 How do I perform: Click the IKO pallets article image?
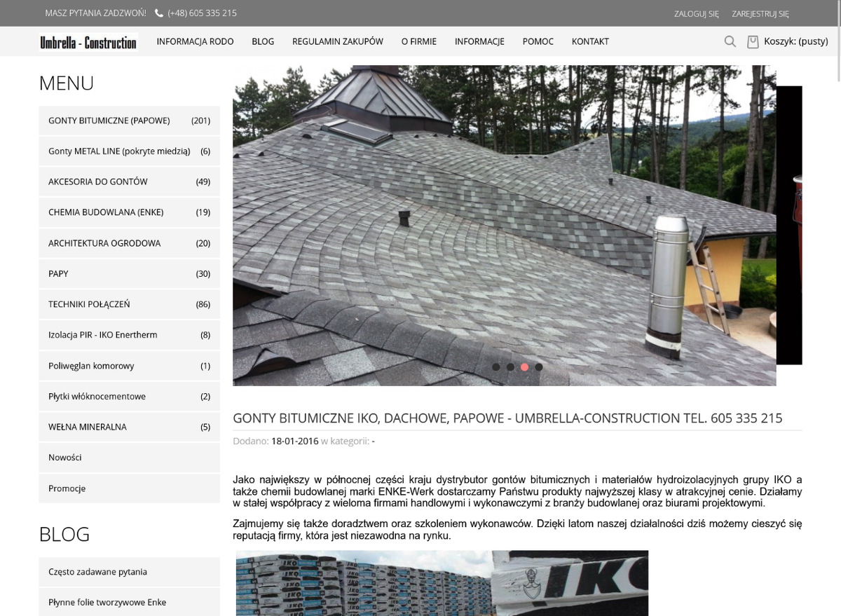[442, 583]
